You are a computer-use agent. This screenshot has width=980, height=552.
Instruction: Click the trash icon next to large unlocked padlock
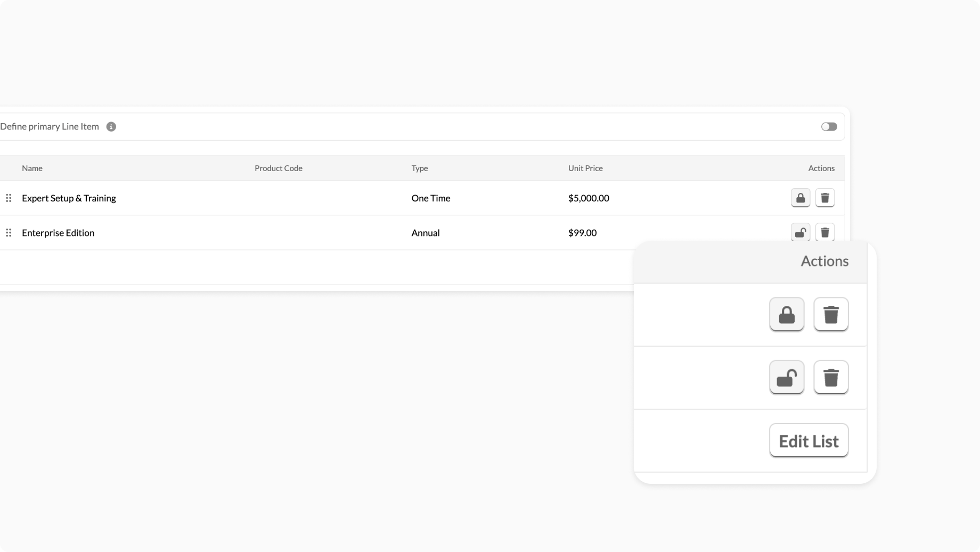[831, 377]
